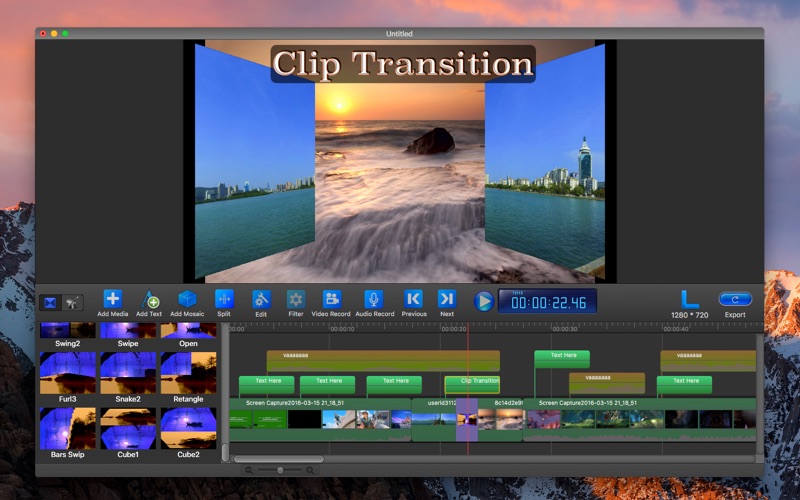The width and height of the screenshot is (800, 500).
Task: Select the userid3112 video clip
Action: click(x=434, y=419)
